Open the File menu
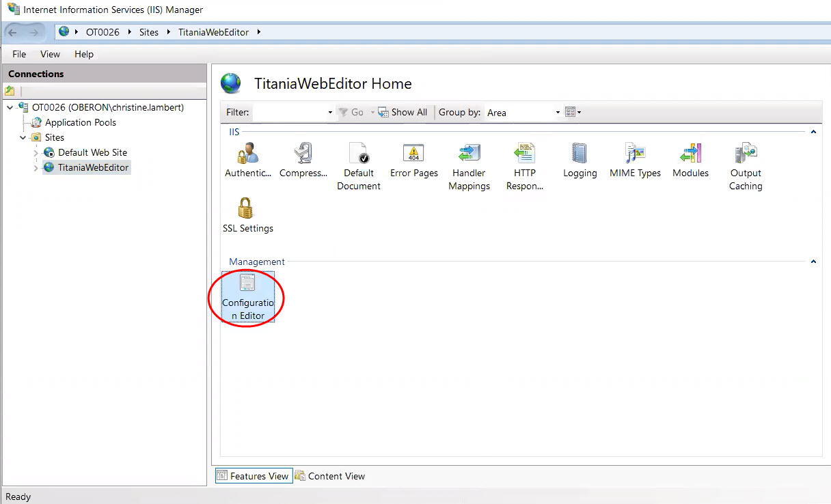 point(19,54)
